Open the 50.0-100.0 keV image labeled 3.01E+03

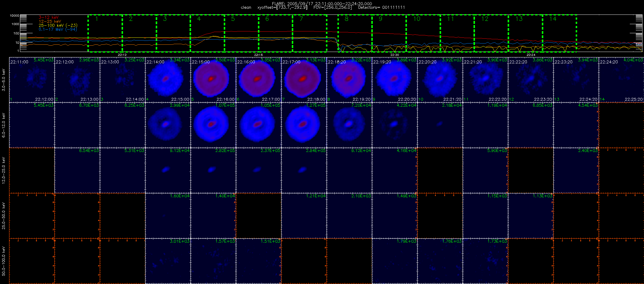click(168, 261)
